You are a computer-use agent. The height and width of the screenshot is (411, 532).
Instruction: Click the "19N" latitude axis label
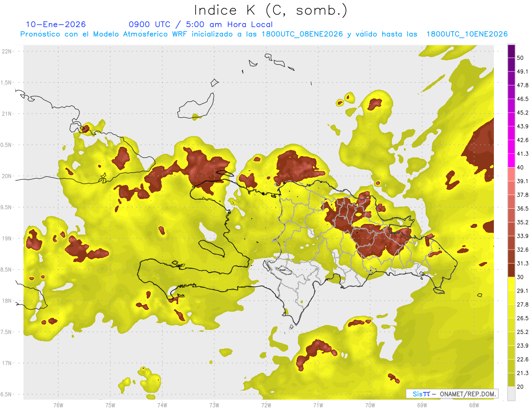tap(6, 239)
